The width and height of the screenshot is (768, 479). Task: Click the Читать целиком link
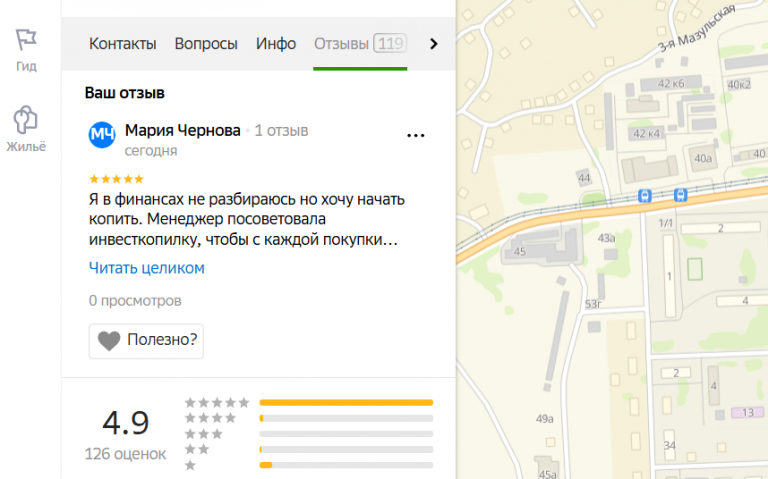(146, 268)
